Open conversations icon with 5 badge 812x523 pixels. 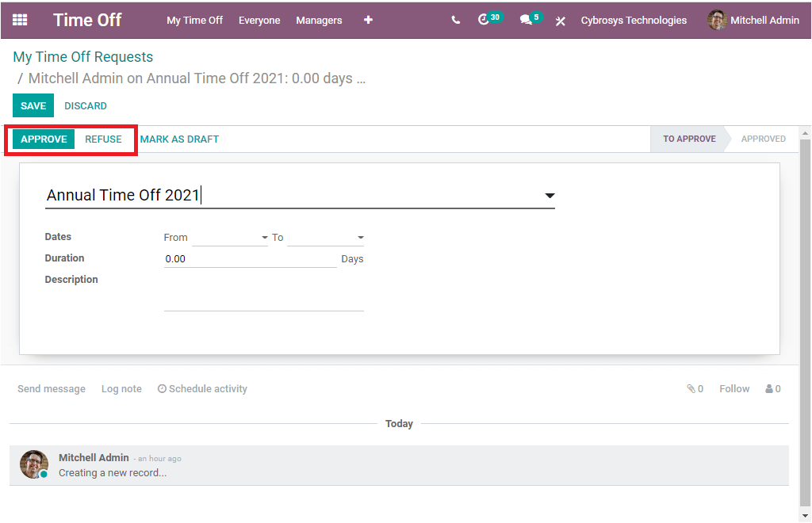530,19
